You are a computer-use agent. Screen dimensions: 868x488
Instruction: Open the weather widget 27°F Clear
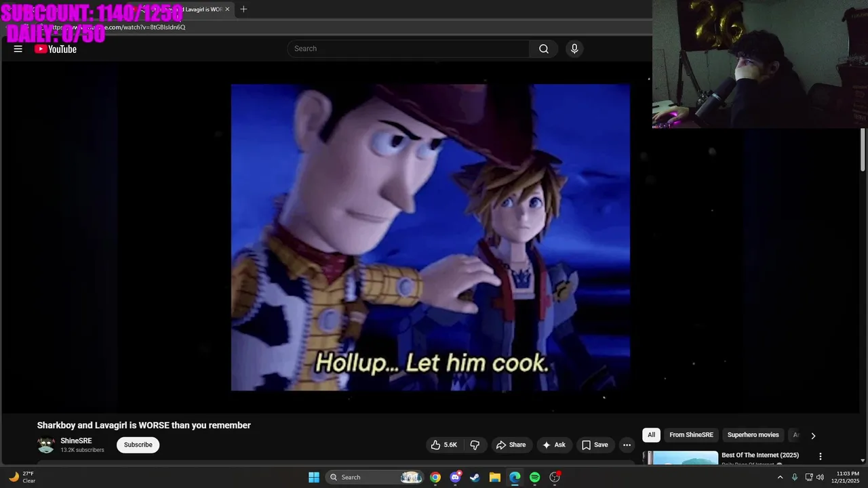coord(22,477)
